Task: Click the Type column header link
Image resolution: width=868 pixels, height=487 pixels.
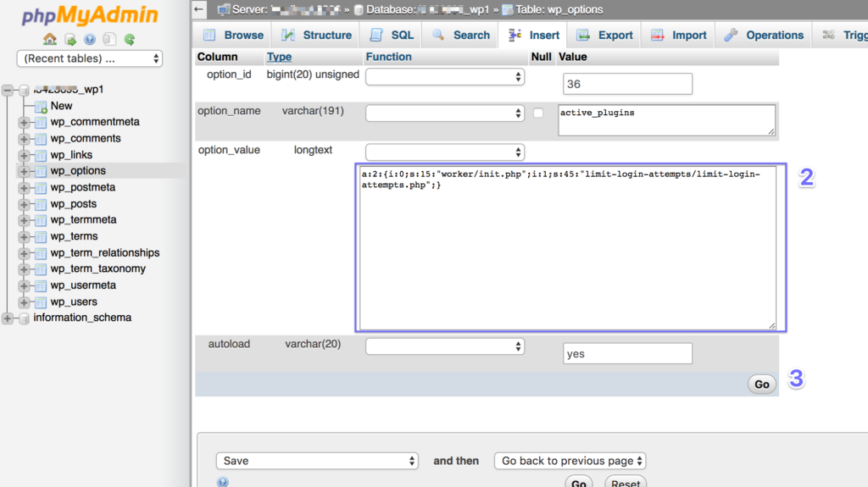Action: pos(279,57)
